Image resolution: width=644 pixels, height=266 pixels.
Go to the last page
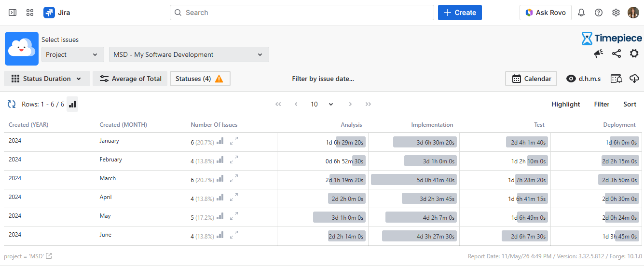[x=369, y=104]
